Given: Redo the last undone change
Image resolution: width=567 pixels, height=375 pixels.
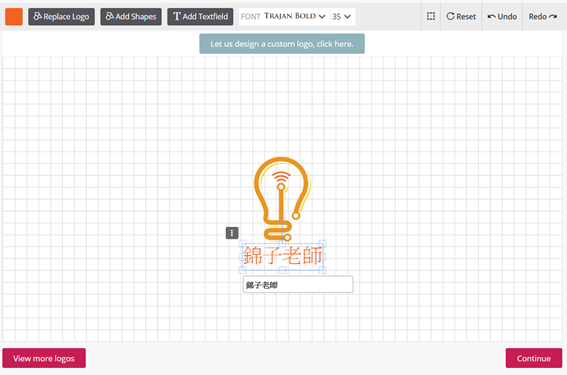Looking at the screenshot, I should coord(542,17).
